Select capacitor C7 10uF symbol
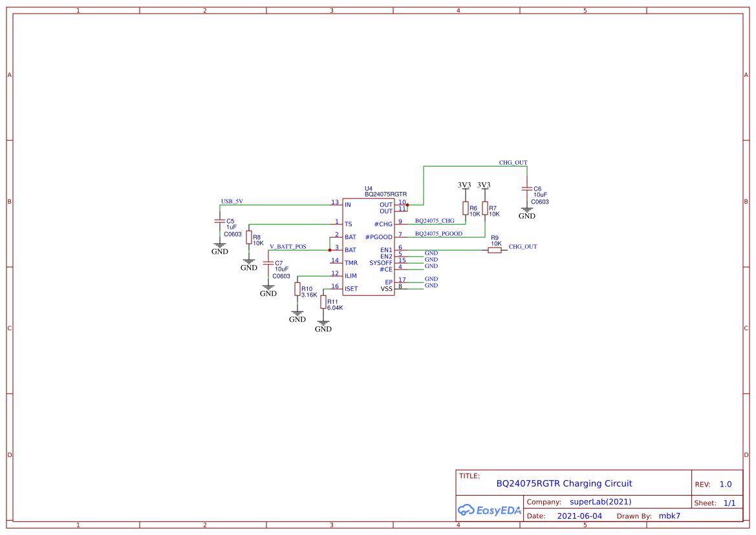The image size is (756, 535). pyautogui.click(x=268, y=262)
